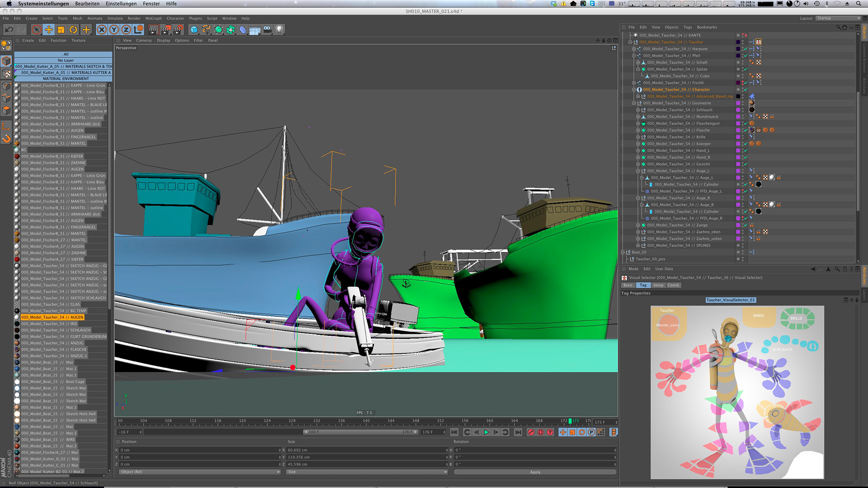Screen dimensions: 868x488
Task: Open the Object (Rel) coordinate dropdown
Action: tap(199, 472)
